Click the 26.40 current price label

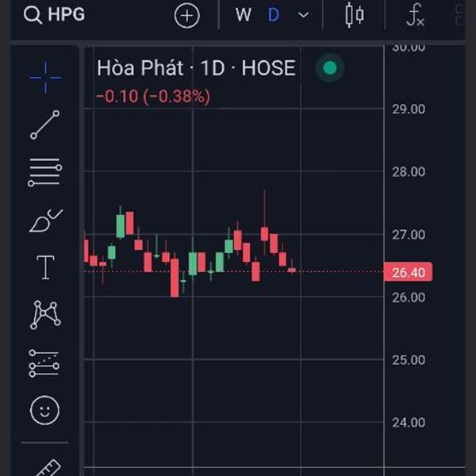click(x=408, y=272)
